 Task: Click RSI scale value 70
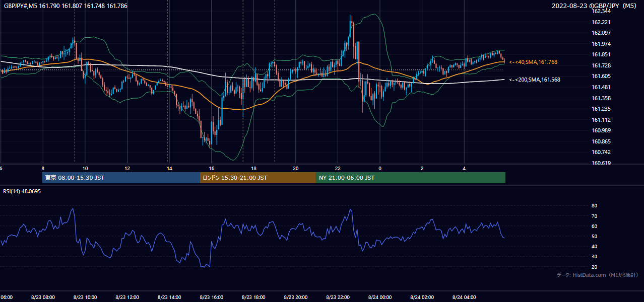click(595, 216)
